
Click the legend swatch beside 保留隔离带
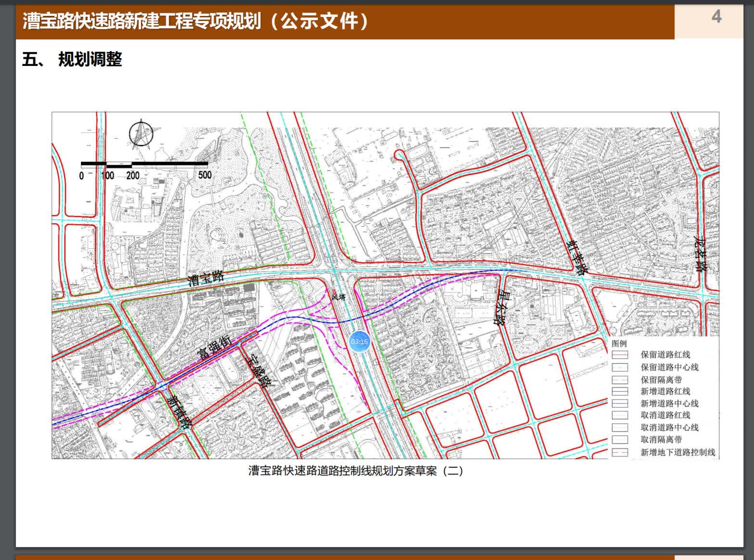(620, 380)
